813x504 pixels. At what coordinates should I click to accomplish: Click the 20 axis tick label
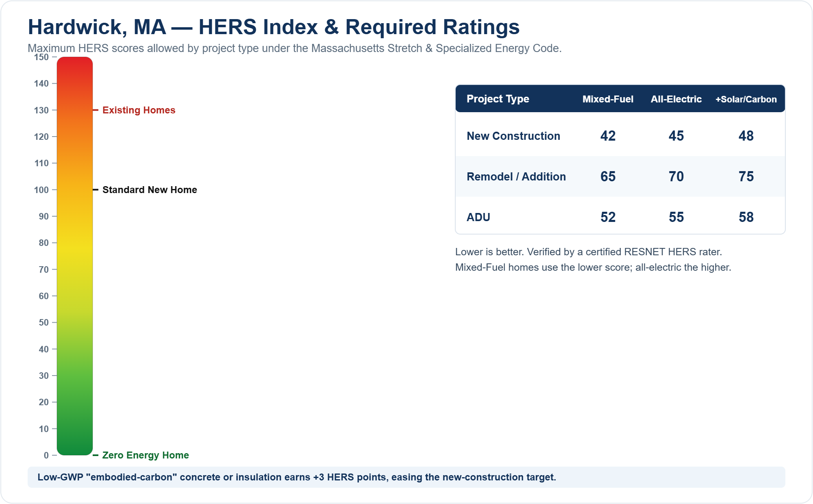[x=44, y=402]
